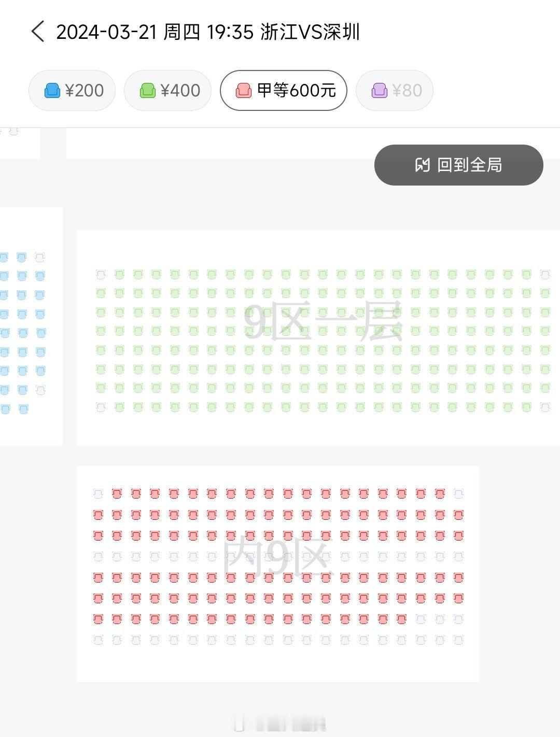Click the green seat icon in ¥400 chip
This screenshot has height=737, width=560.
148,90
